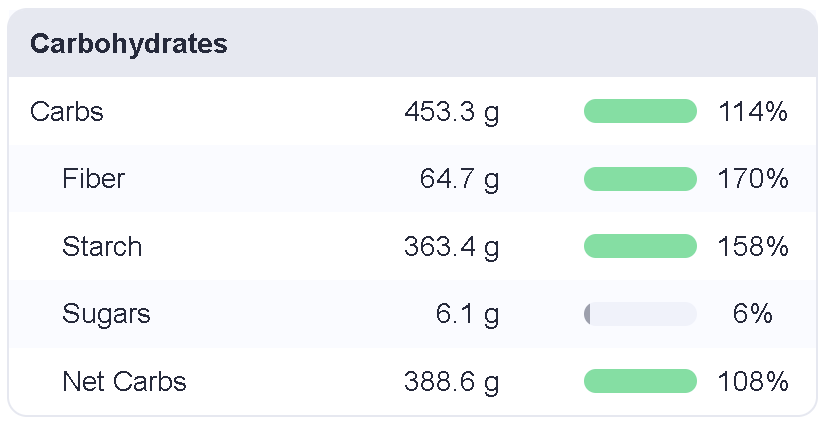Click the Starch progress bar
This screenshot has height=426, width=829.
click(x=640, y=246)
